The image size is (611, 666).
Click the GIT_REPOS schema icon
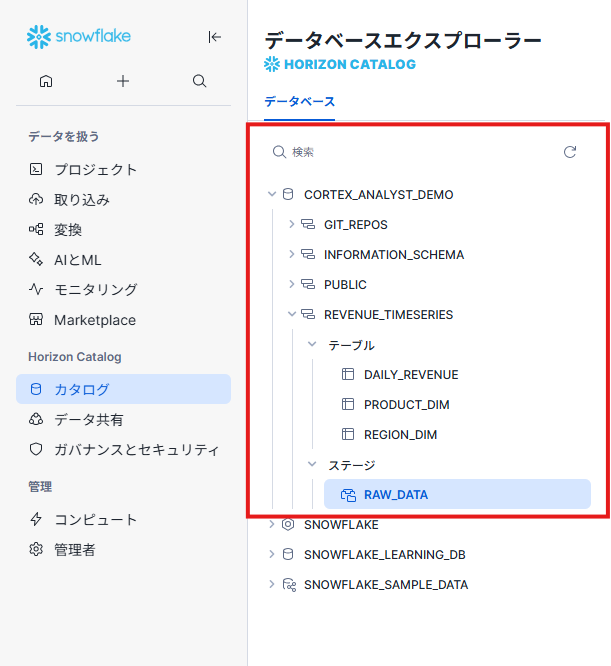[308, 224]
